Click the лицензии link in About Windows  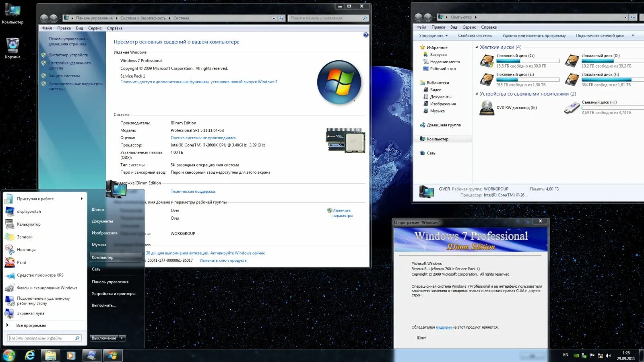[444, 327]
